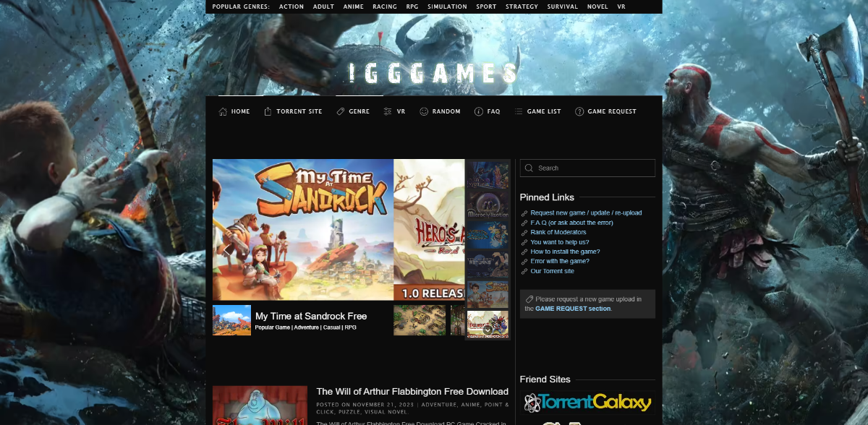Select the ACTION popular genre

(292, 7)
